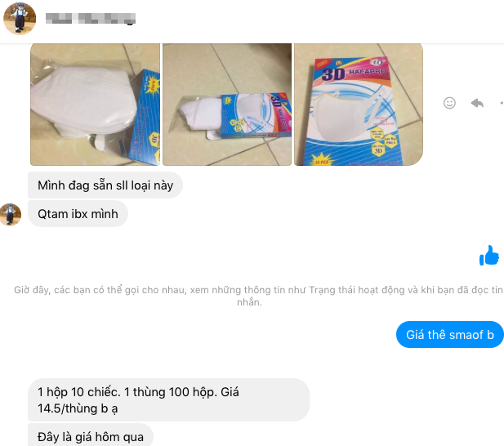The width and height of the screenshot is (504, 446).
Task: Click the reply arrow icon
Action: coord(477,103)
